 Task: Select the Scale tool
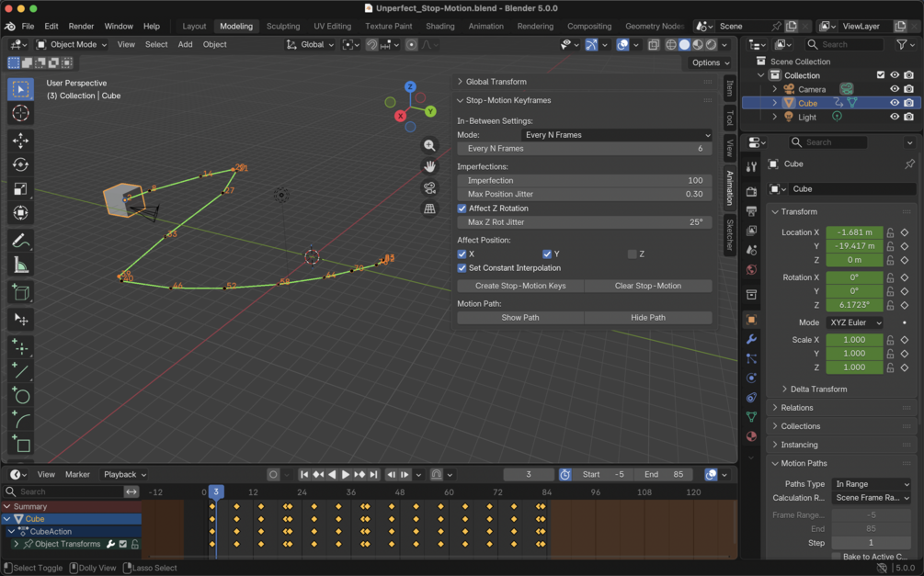coord(20,189)
